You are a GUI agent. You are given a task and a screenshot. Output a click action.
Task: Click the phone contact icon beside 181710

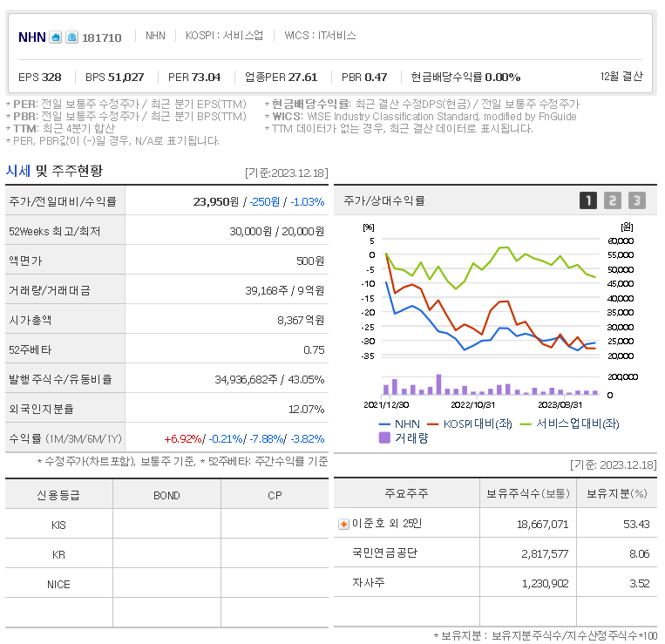(71, 37)
